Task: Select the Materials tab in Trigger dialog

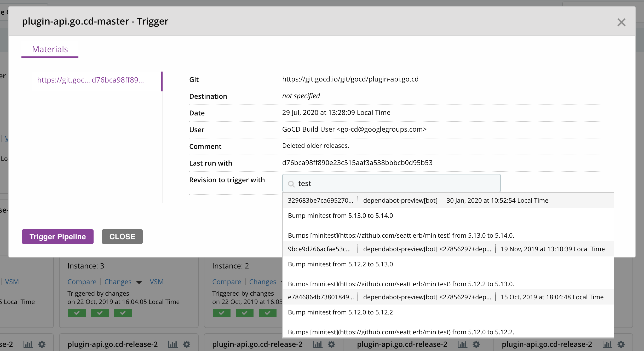Action: (x=50, y=49)
